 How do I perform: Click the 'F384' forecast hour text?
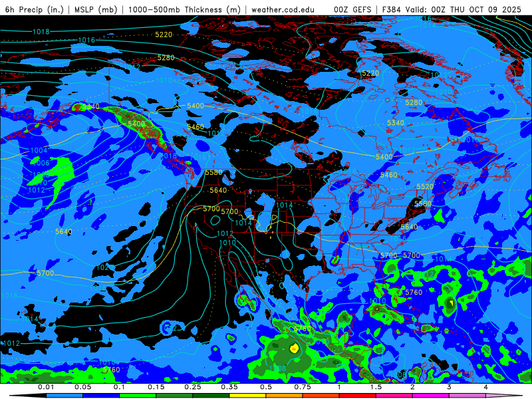[392, 9]
